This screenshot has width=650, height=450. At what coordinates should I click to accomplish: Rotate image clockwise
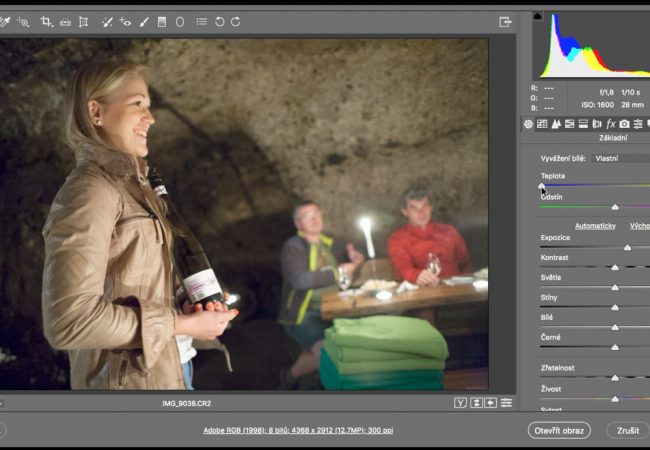(x=235, y=22)
